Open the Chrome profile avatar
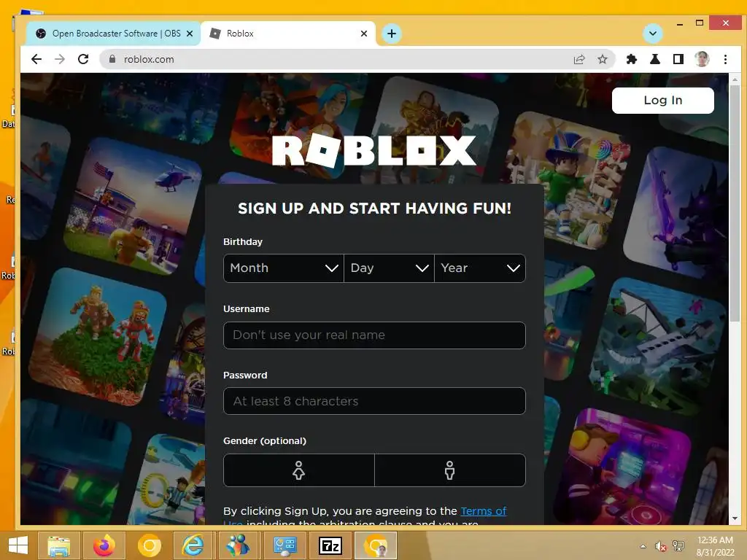747x560 pixels. [702, 59]
